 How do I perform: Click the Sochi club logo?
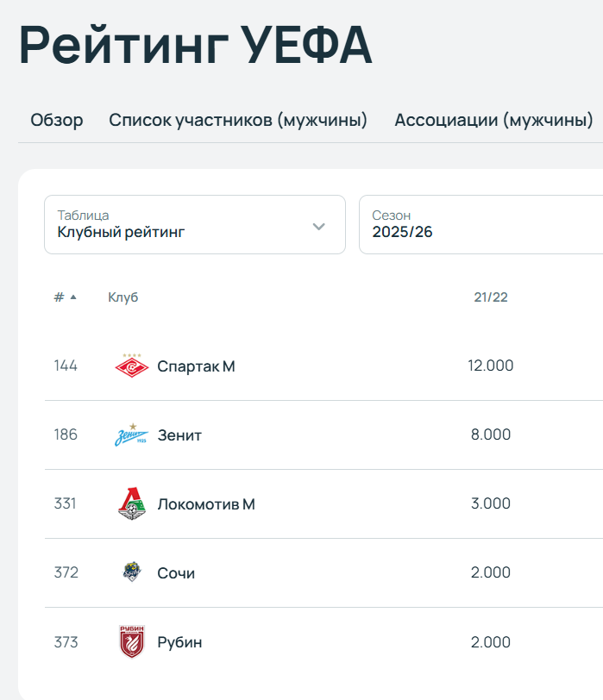click(132, 573)
